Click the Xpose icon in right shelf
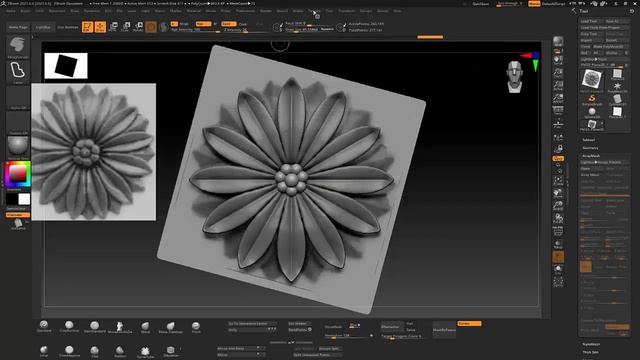Screen dimensions: 640x360 [x=558, y=282]
